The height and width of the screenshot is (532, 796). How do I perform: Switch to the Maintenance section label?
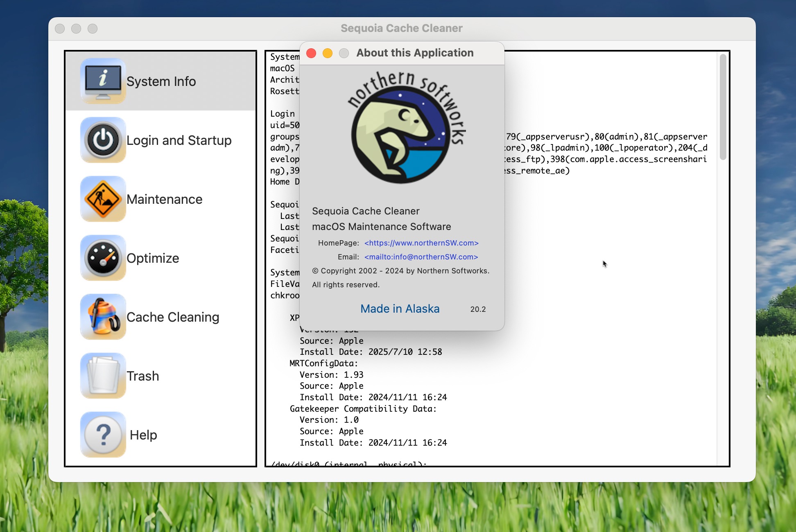[165, 199]
